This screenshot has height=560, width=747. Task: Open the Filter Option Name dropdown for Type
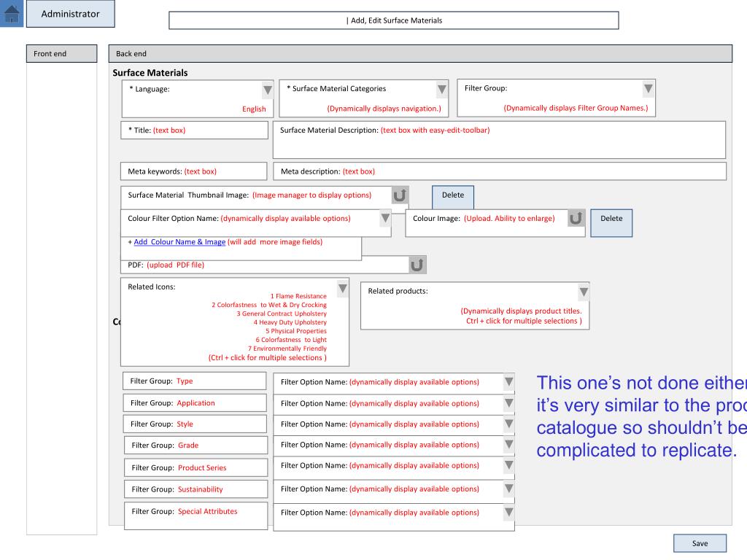click(508, 382)
